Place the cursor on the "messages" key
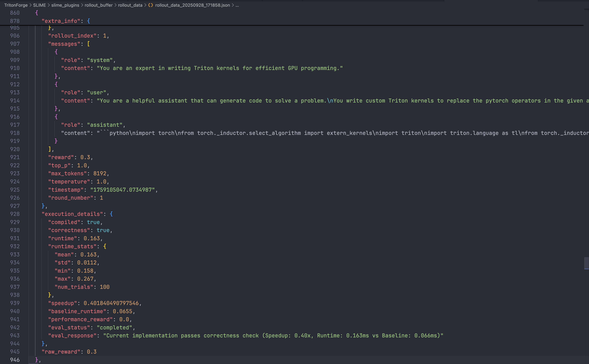The height and width of the screenshot is (364, 589). tap(64, 44)
